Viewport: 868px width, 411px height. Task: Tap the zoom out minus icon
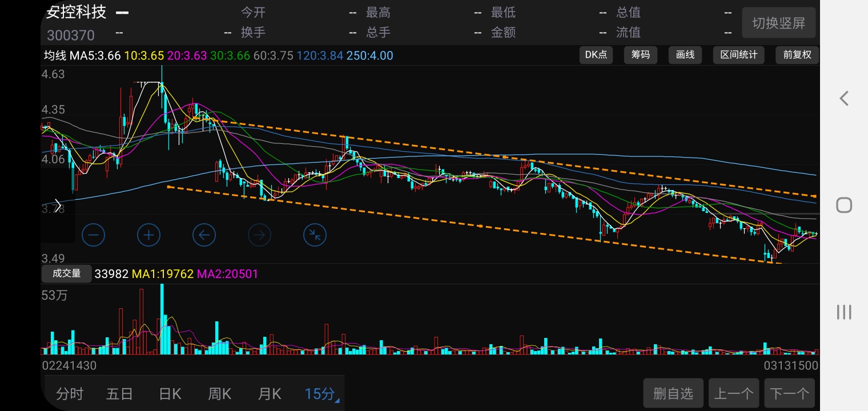94,235
